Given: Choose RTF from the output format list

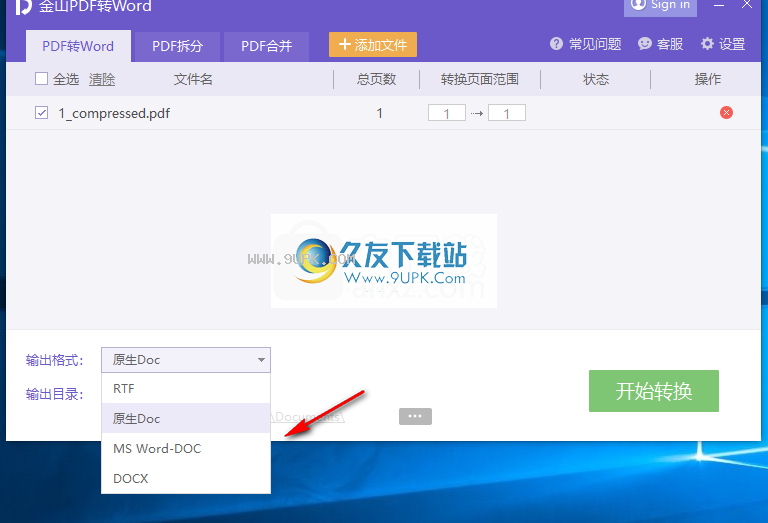Looking at the screenshot, I should point(186,388).
